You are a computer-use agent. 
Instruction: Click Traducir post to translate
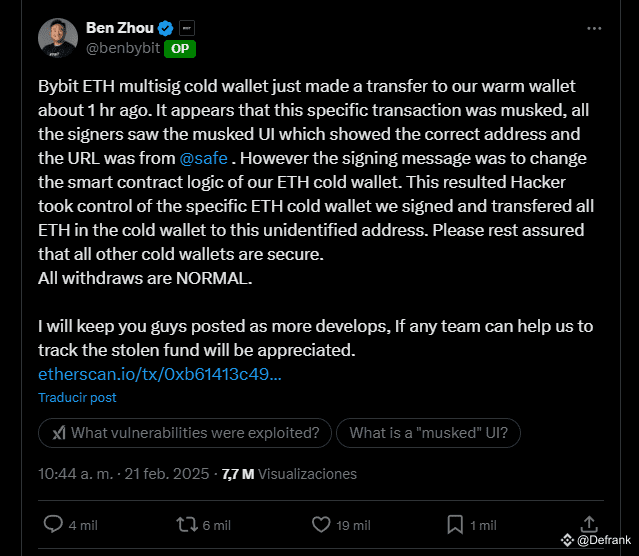(77, 397)
